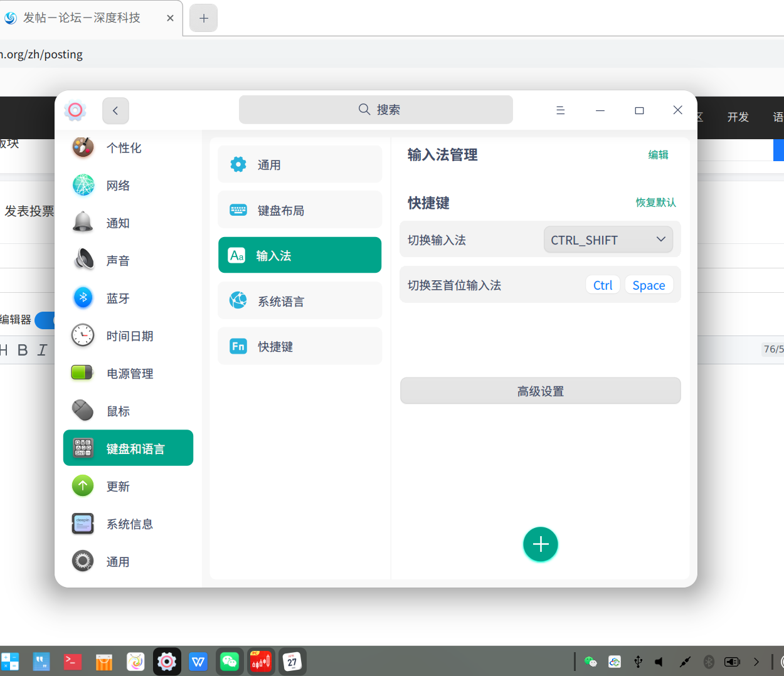Screen dimensions: 784x676
Task: Click the volume speaker tray icon
Action: (x=659, y=662)
